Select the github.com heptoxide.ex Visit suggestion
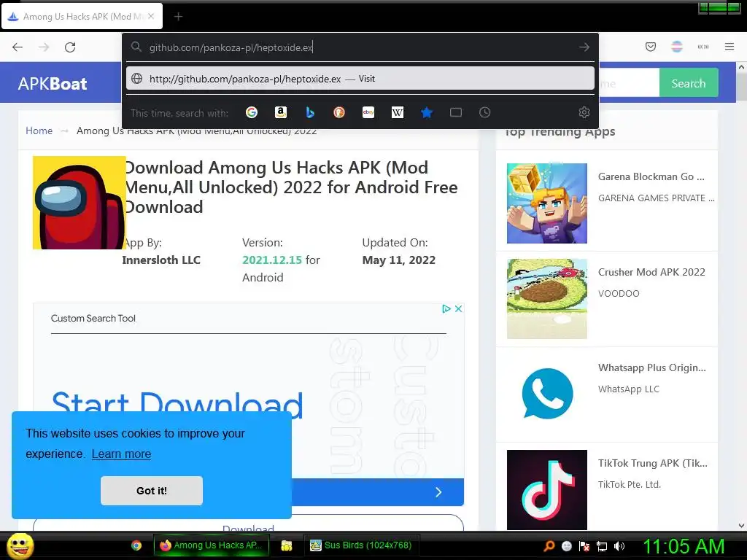 tap(360, 79)
